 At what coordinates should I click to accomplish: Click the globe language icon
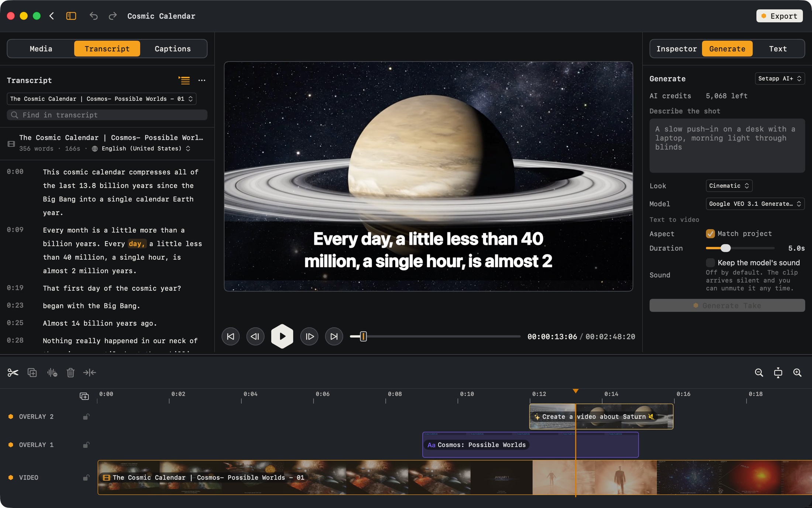95,149
